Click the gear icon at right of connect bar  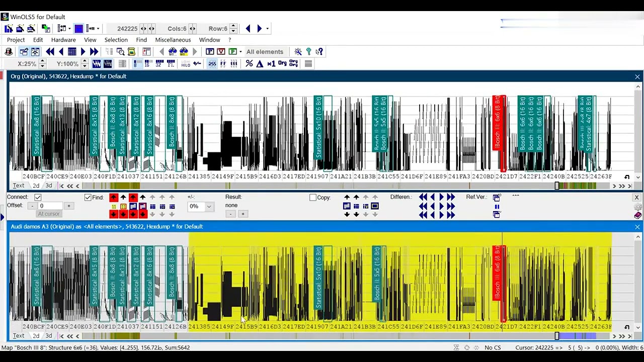pos(638,207)
